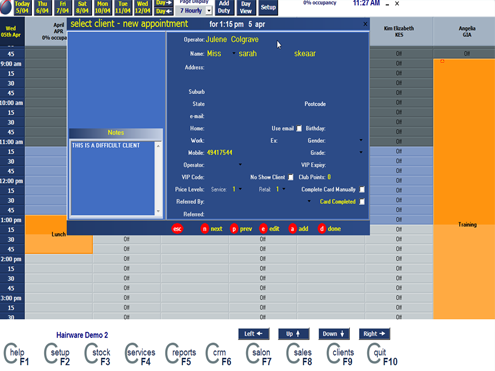Click the red esc circle icon
Image resolution: width=495 pixels, height=371 pixels.
(177, 229)
